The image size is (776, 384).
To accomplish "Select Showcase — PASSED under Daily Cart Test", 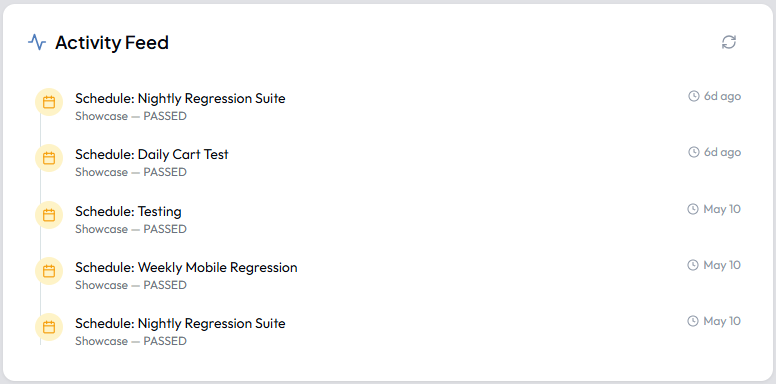I will coord(131,172).
